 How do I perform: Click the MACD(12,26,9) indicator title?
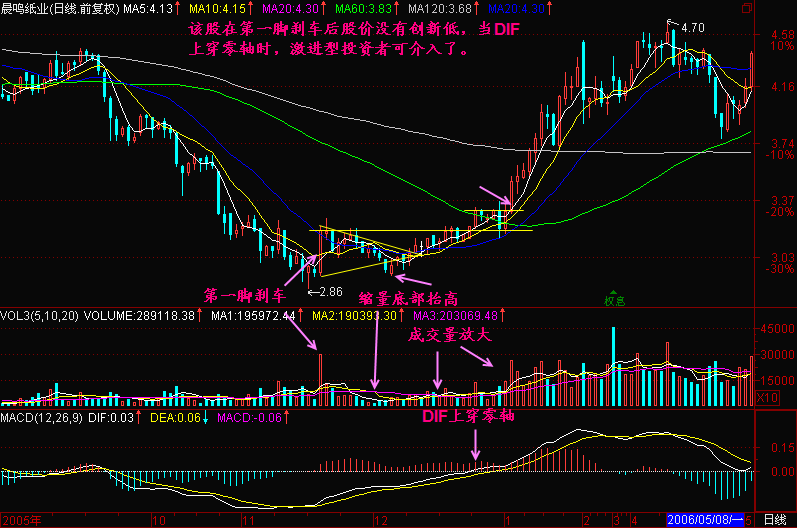tap(43, 416)
